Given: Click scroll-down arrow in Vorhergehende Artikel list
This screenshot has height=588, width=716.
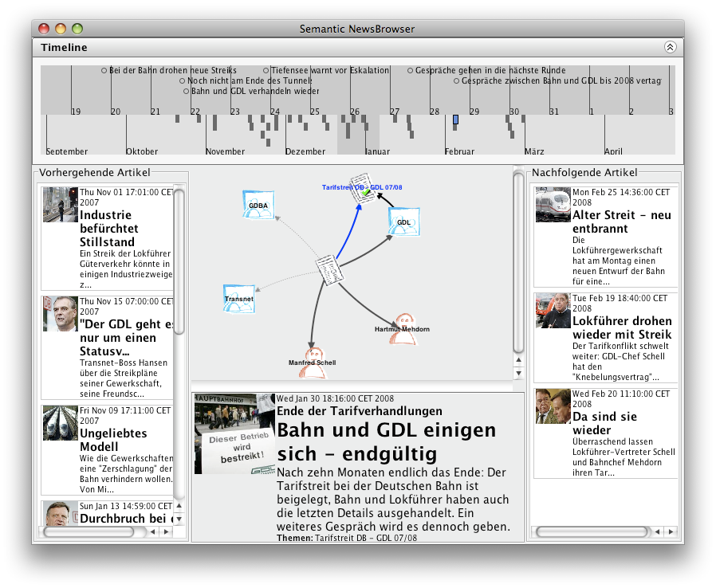Looking at the screenshot, I should [179, 519].
